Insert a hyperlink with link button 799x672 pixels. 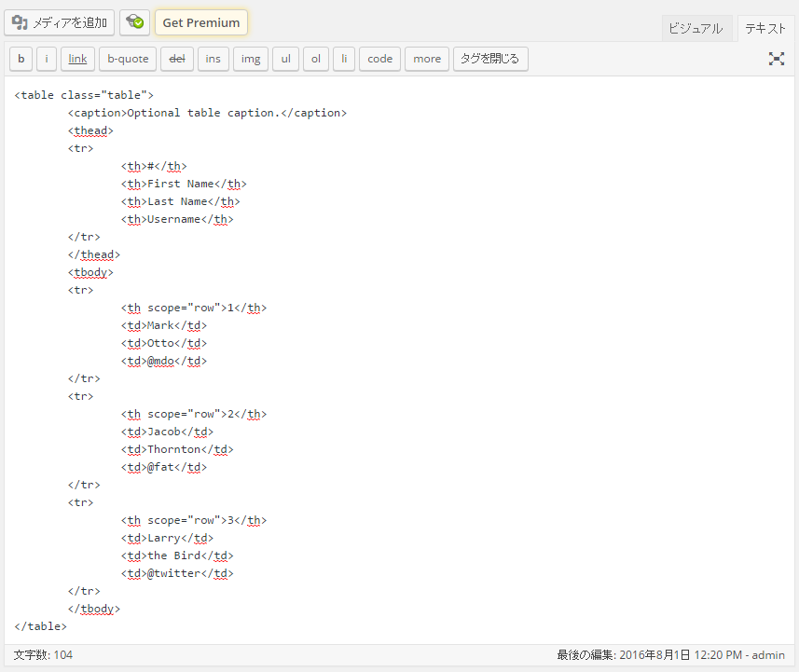[77, 59]
